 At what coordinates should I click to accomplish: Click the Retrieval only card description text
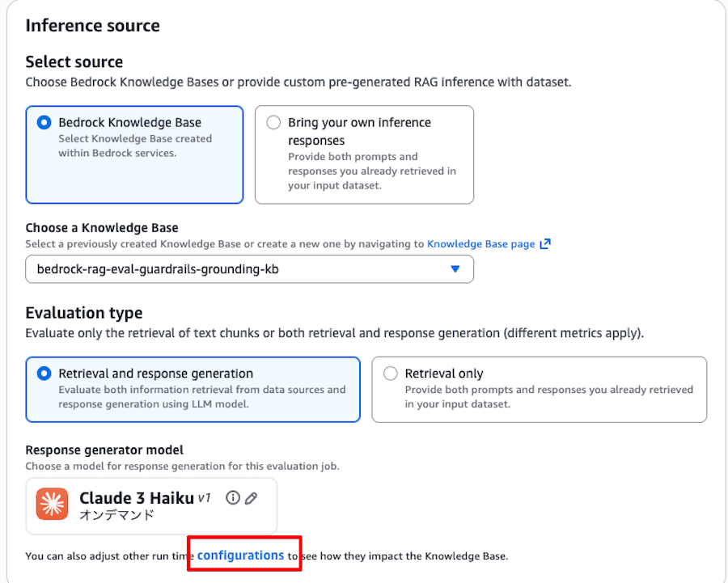(x=548, y=396)
